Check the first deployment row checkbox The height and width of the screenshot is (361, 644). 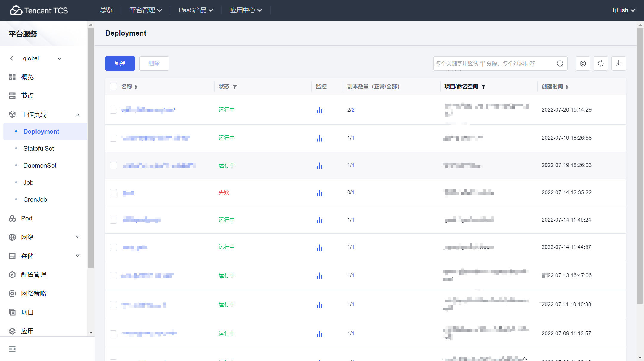(113, 110)
